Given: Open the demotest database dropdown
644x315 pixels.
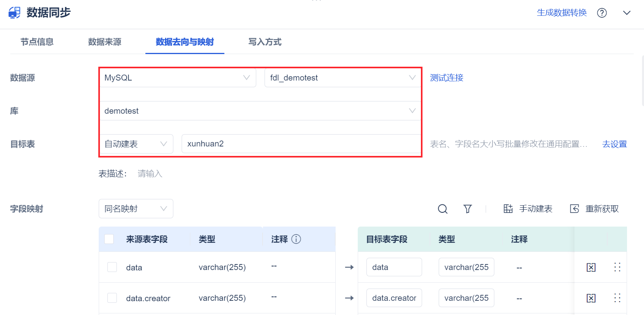Looking at the screenshot, I should (x=260, y=111).
